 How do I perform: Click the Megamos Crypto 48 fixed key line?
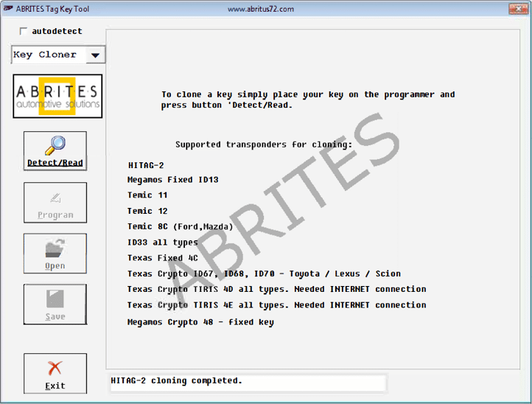click(200, 322)
